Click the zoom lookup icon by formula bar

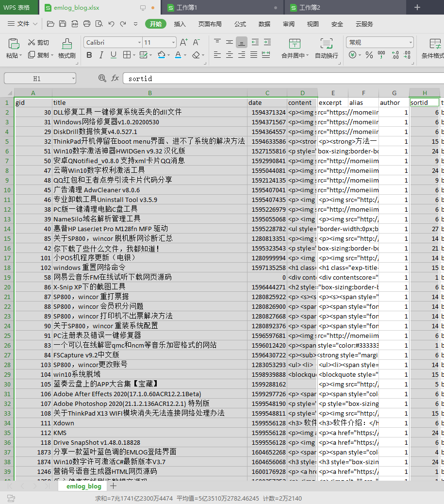(102, 78)
